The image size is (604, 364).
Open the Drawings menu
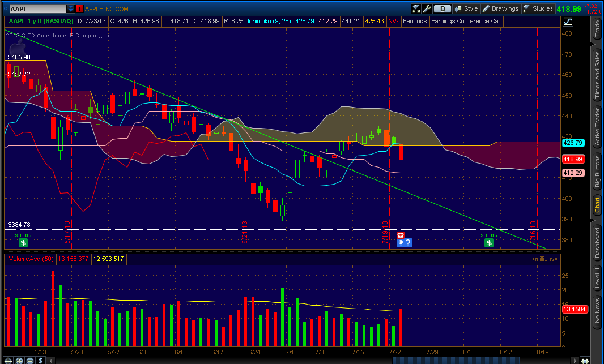coord(501,9)
